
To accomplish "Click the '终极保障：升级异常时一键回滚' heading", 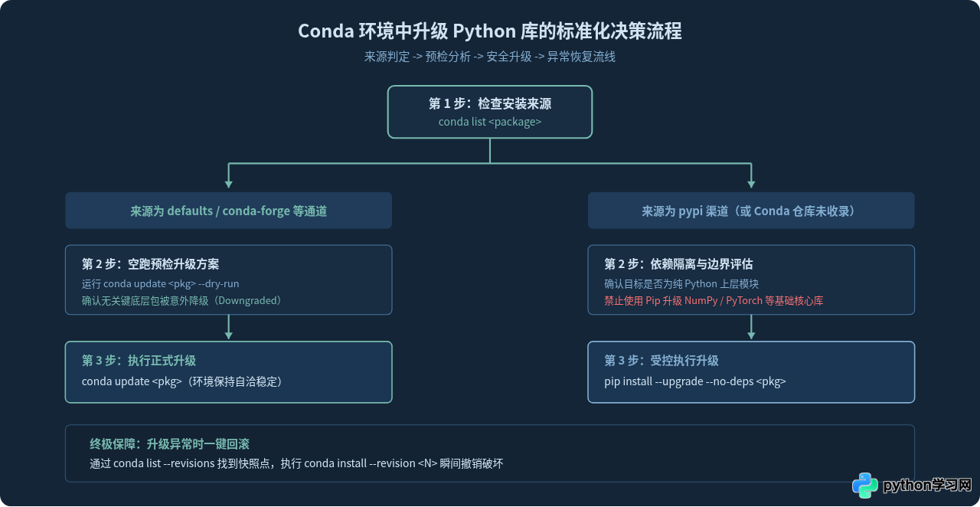I will (169, 444).
